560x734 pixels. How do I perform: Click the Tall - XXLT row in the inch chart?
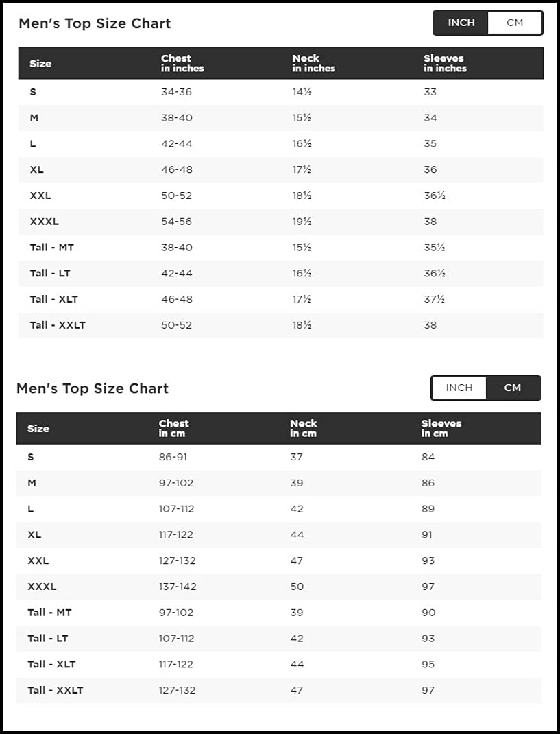click(281, 325)
